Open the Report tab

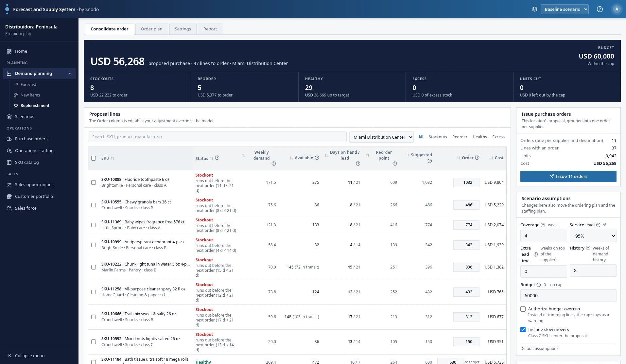210,29
